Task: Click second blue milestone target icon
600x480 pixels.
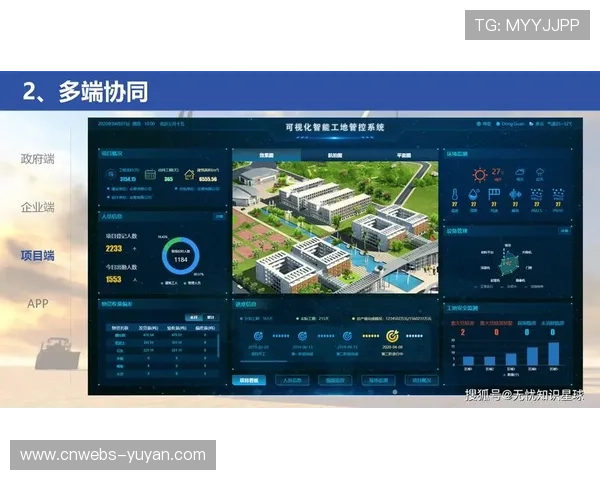Action: click(302, 336)
